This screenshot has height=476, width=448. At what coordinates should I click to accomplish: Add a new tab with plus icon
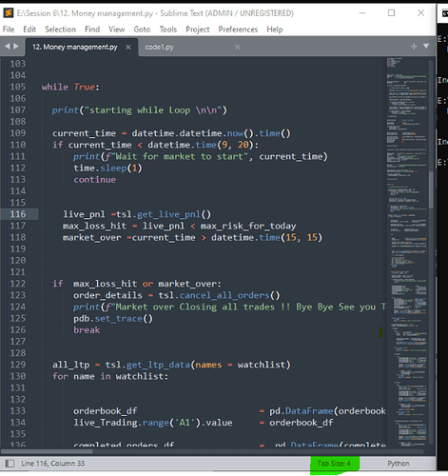(x=414, y=47)
